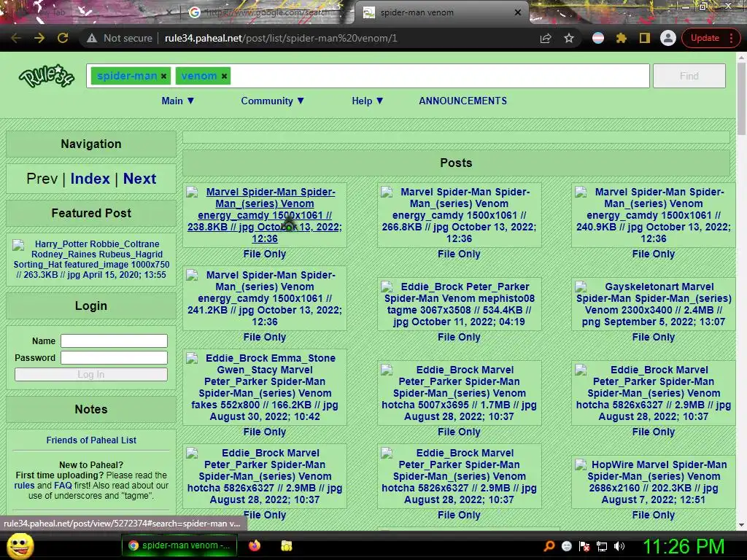The width and height of the screenshot is (747, 560).
Task: Open the rules link in Notes
Action: click(24, 486)
